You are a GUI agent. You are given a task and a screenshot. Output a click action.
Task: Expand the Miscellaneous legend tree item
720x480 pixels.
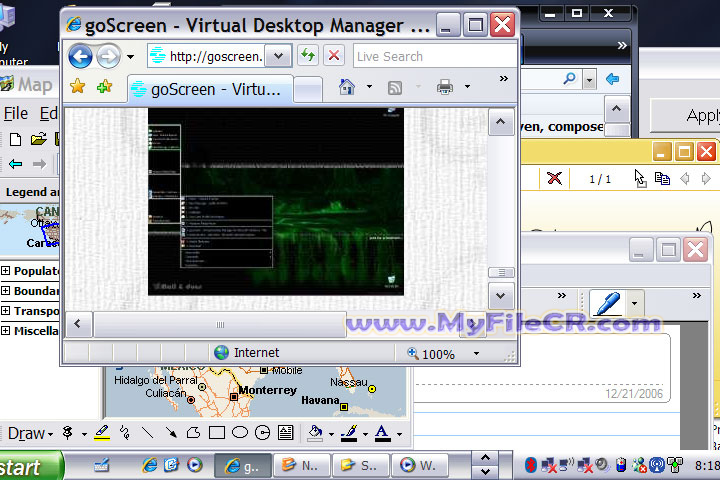pos(6,330)
